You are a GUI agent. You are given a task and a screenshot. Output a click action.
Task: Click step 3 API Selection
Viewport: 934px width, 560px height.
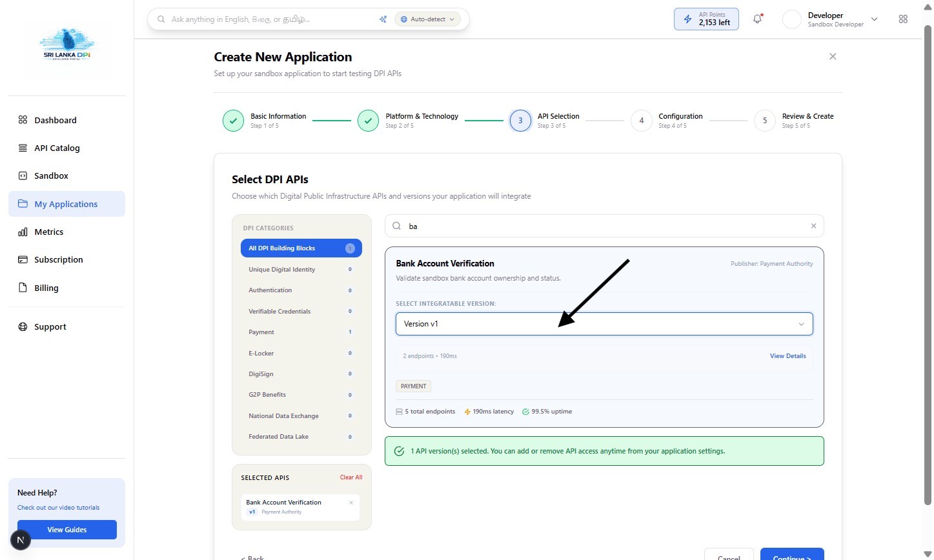(x=544, y=121)
